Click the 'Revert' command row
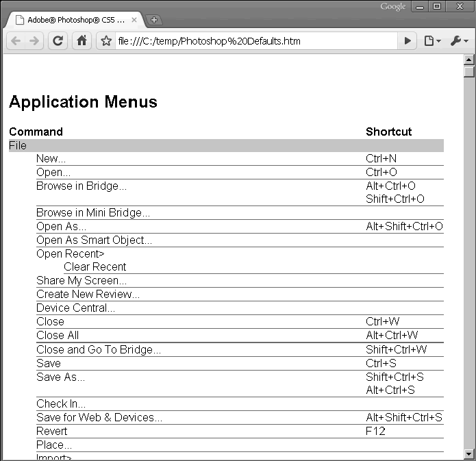Viewport: 476px width, 461px height. [x=240, y=432]
